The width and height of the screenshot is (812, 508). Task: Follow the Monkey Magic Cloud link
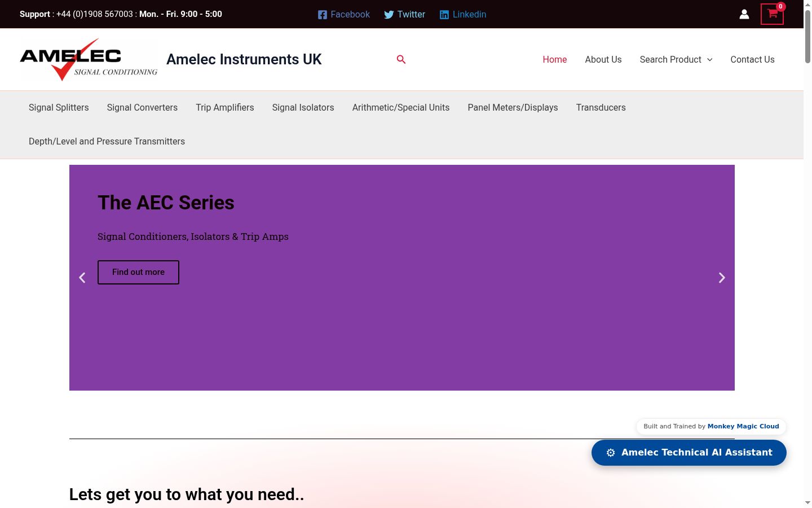(743, 426)
